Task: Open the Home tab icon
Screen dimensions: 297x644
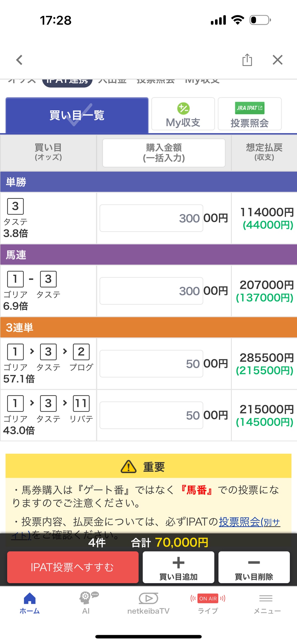Action: tap(30, 599)
